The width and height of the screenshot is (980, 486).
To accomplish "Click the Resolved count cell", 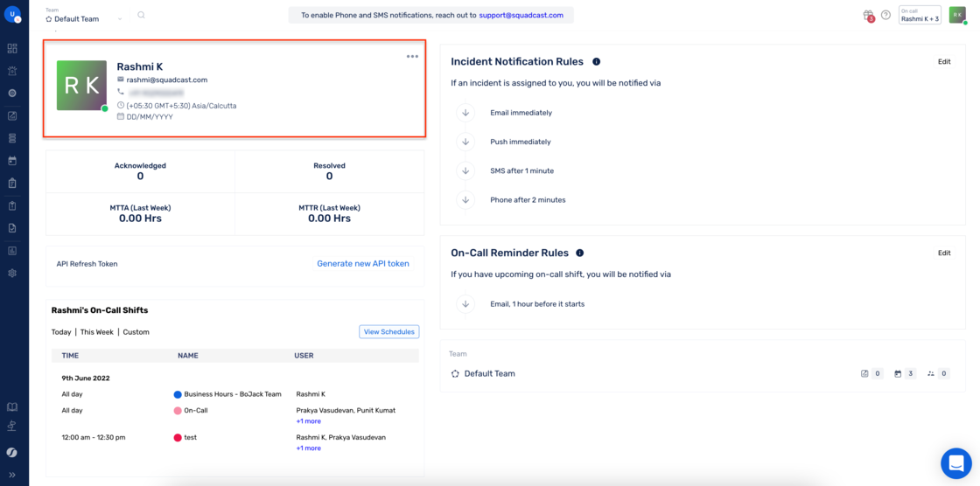I will [x=329, y=171].
